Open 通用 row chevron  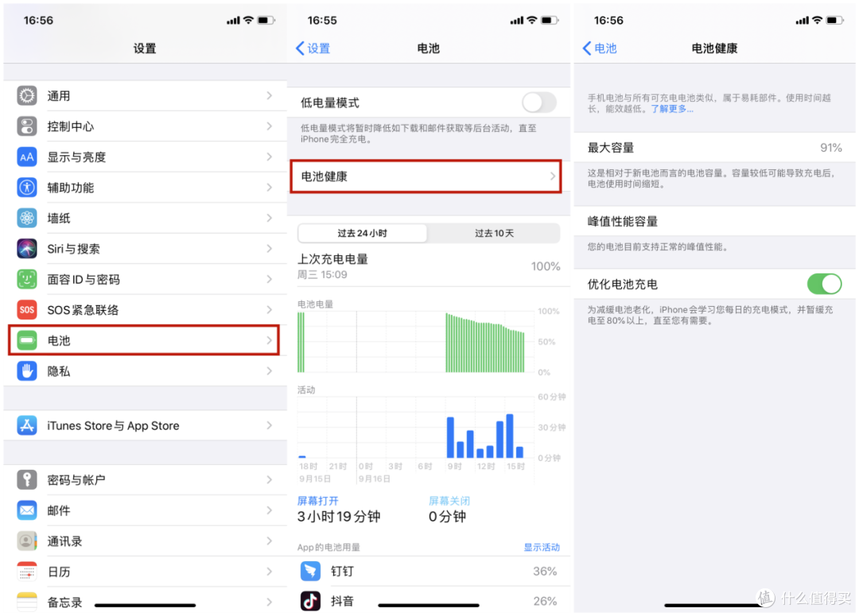(269, 96)
